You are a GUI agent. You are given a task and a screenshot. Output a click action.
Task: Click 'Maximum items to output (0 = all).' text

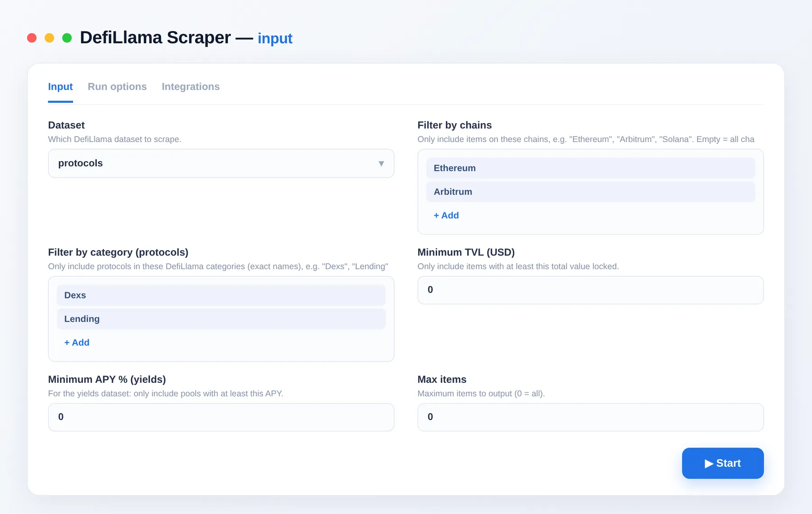[x=481, y=394]
